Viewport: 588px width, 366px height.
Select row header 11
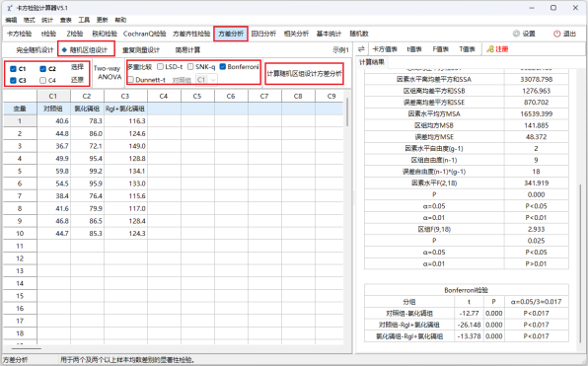[x=20, y=246]
